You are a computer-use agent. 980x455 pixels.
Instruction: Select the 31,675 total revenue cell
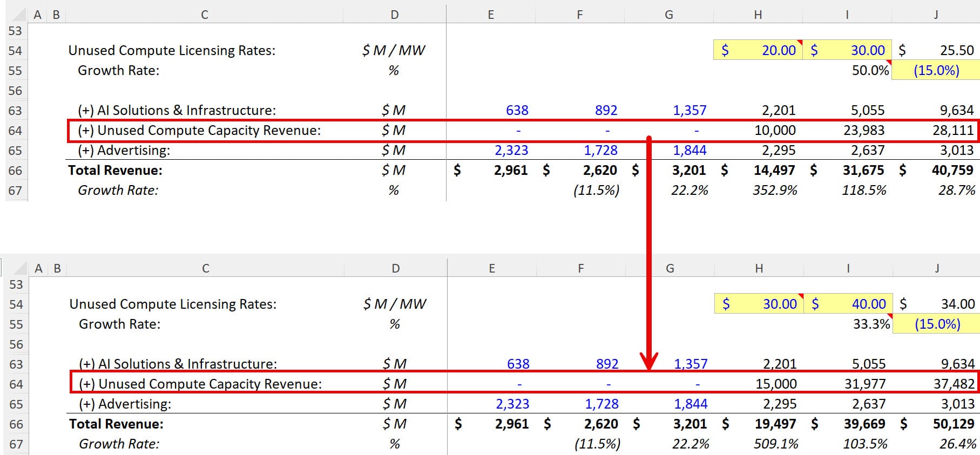[x=847, y=170]
